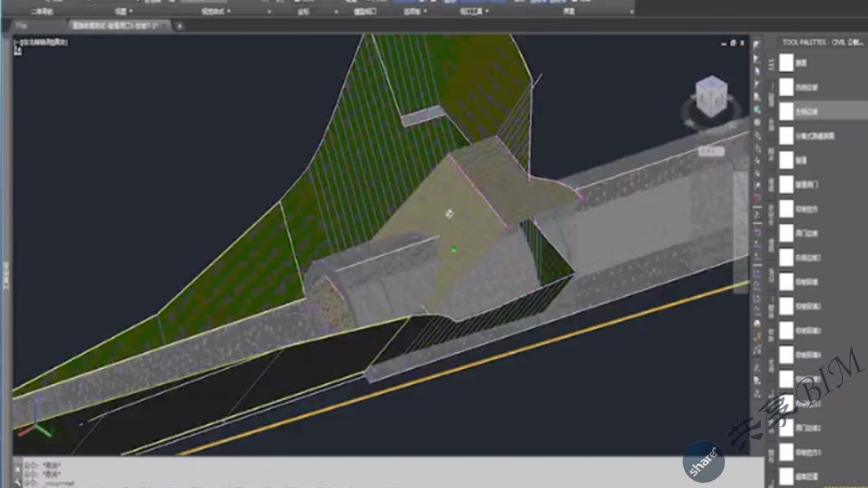The image size is (868, 488).
Task: Switch to the 111 tool palette tab
Action: [771, 64]
